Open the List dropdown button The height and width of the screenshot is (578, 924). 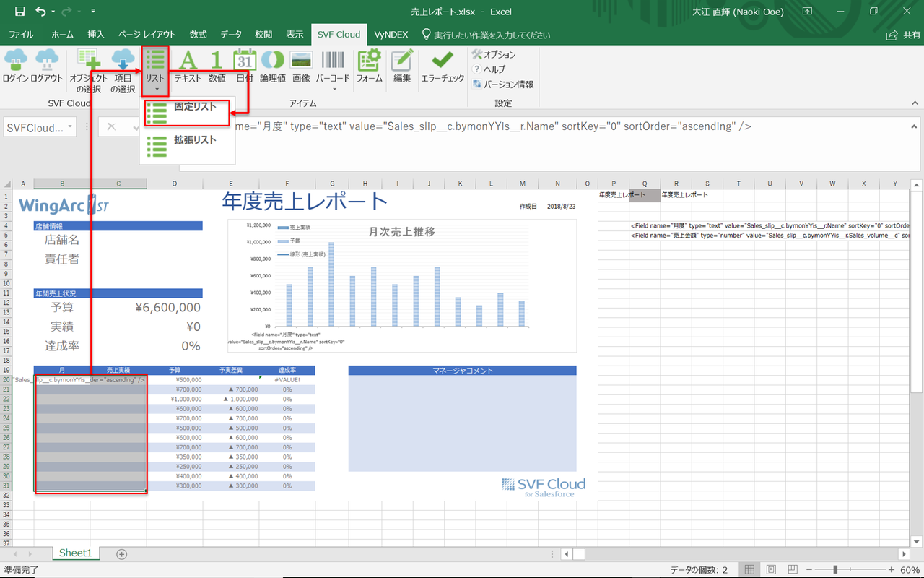pyautogui.click(x=155, y=72)
